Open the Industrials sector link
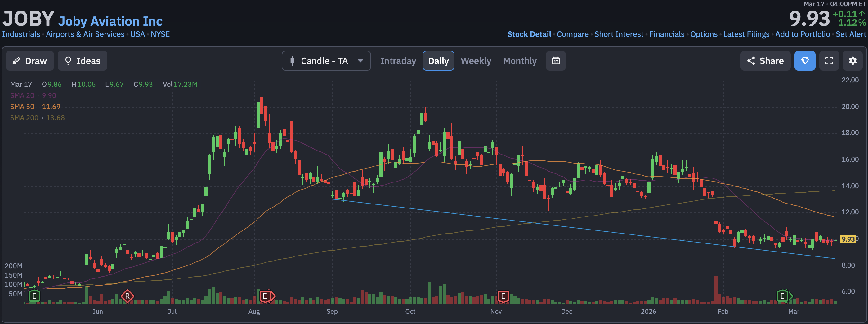The height and width of the screenshot is (324, 868). coord(21,34)
